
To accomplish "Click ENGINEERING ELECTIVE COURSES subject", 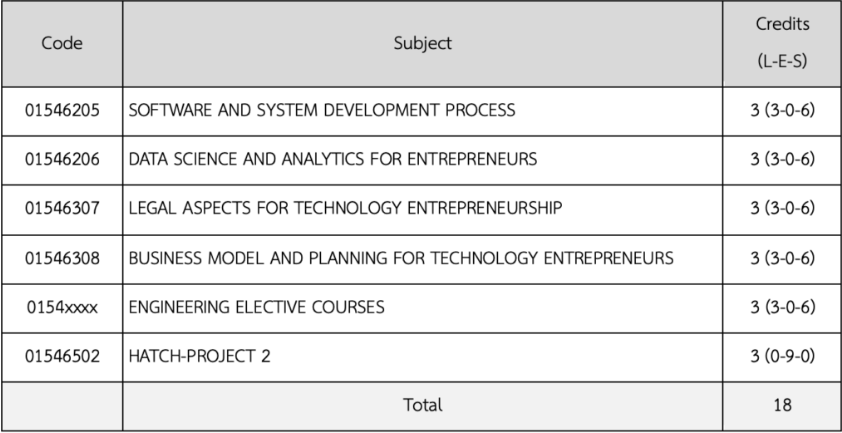I will [x=257, y=307].
